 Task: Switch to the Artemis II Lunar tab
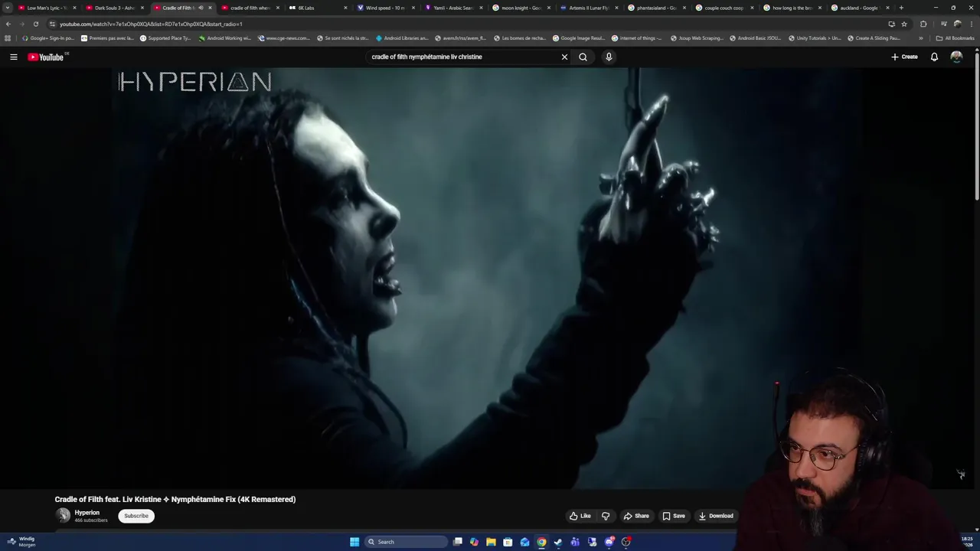[589, 8]
